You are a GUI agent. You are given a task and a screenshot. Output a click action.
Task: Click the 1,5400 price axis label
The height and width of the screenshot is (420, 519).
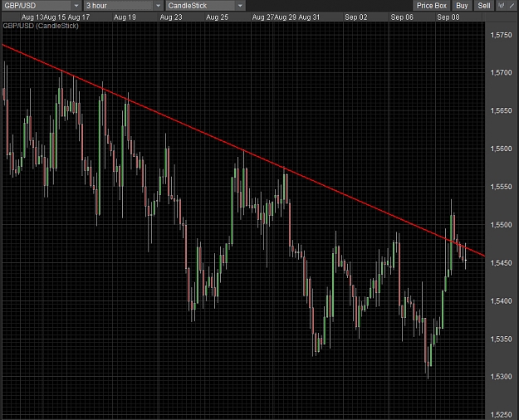(501, 300)
